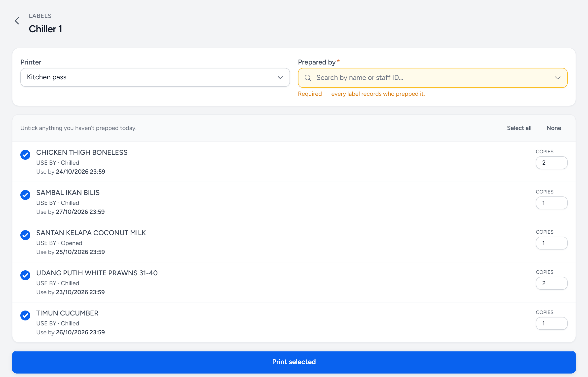Click use-by date 26/10/2026 23:59
Image resolution: width=588 pixels, height=377 pixels.
(80, 332)
